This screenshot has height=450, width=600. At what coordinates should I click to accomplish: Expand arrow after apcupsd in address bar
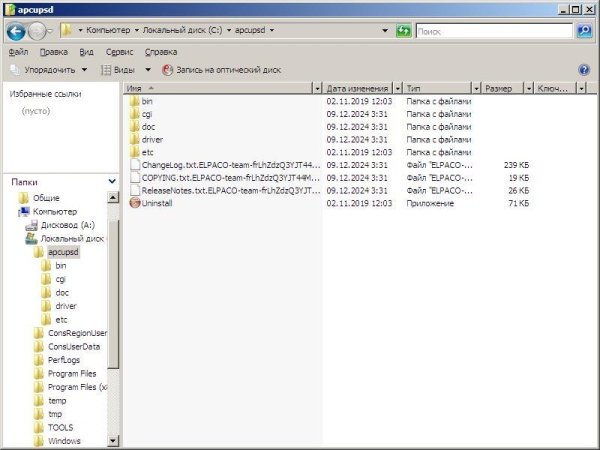click(272, 30)
